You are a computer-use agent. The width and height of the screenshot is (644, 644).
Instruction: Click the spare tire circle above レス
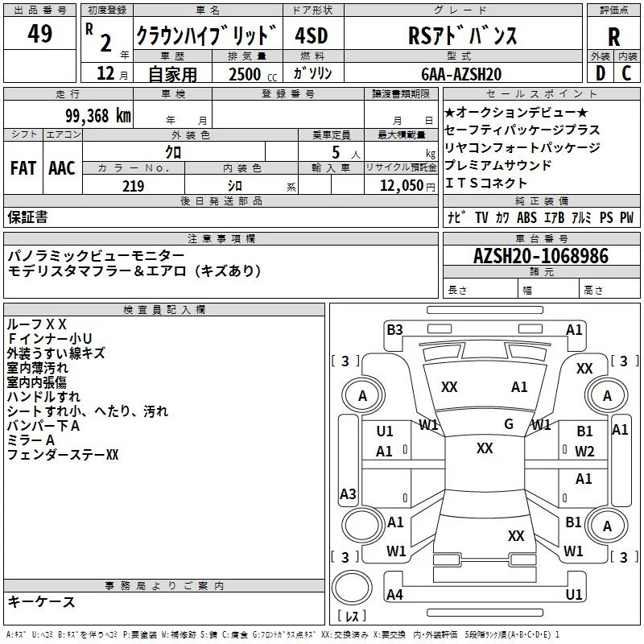[x=352, y=587]
